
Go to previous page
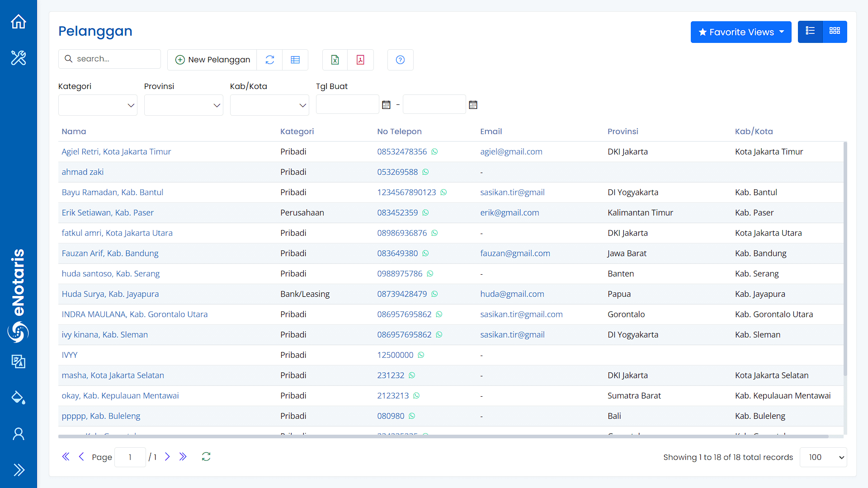click(81, 457)
